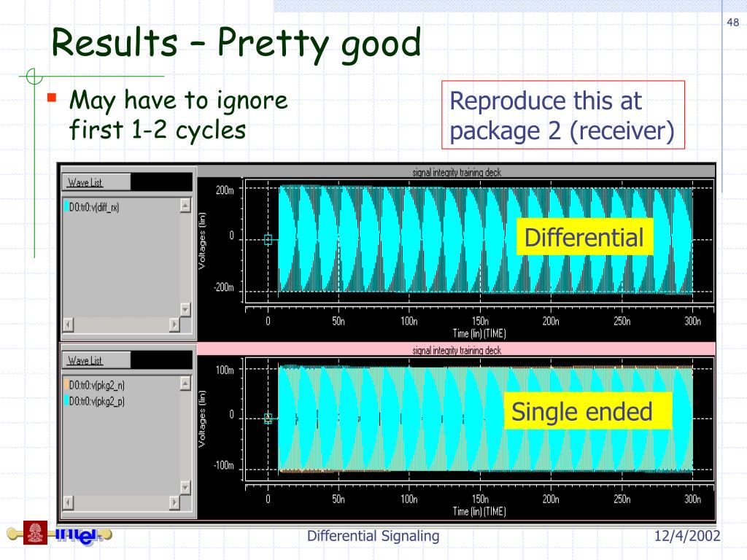Click right arrow of bottom wave list scrollbar
Viewport: 747px width, 560px height.
pyautogui.click(x=174, y=502)
